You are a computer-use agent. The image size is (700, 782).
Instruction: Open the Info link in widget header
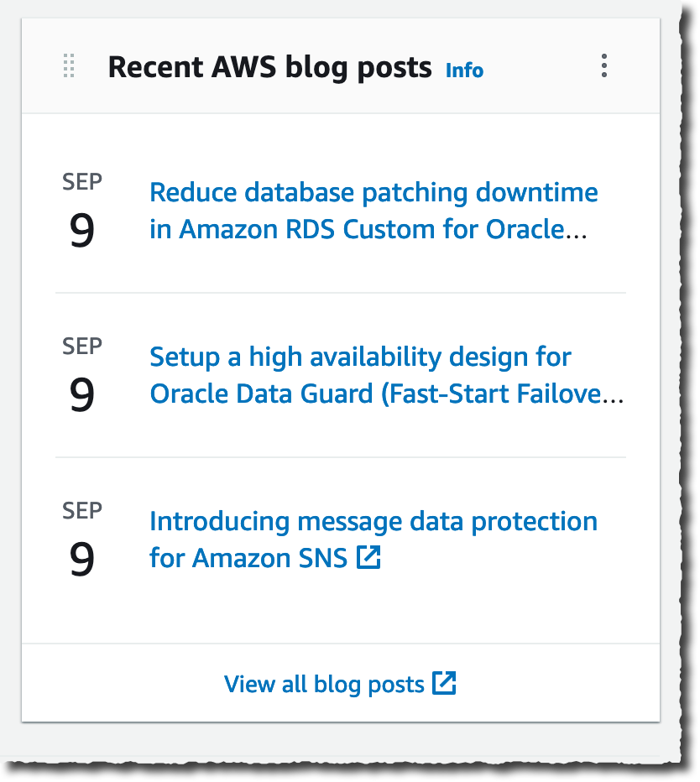tap(464, 70)
